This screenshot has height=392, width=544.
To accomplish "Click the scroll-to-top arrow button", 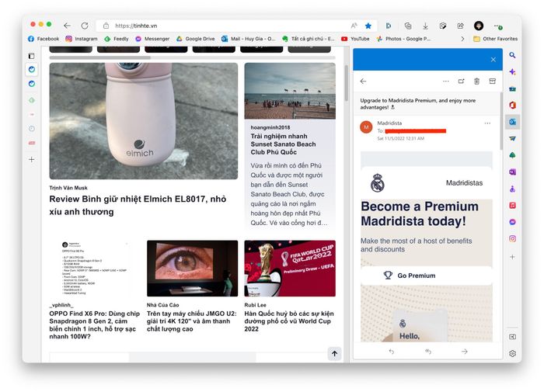I will (334, 353).
